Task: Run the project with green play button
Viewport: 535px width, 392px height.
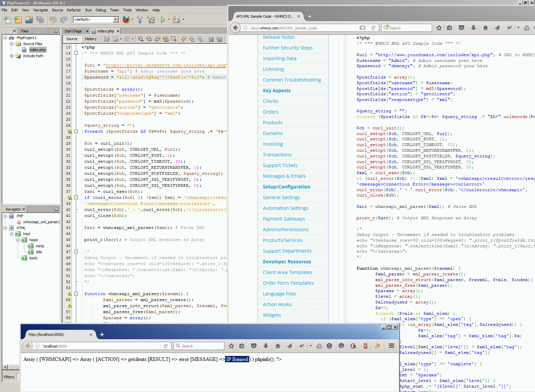Action: point(163,20)
